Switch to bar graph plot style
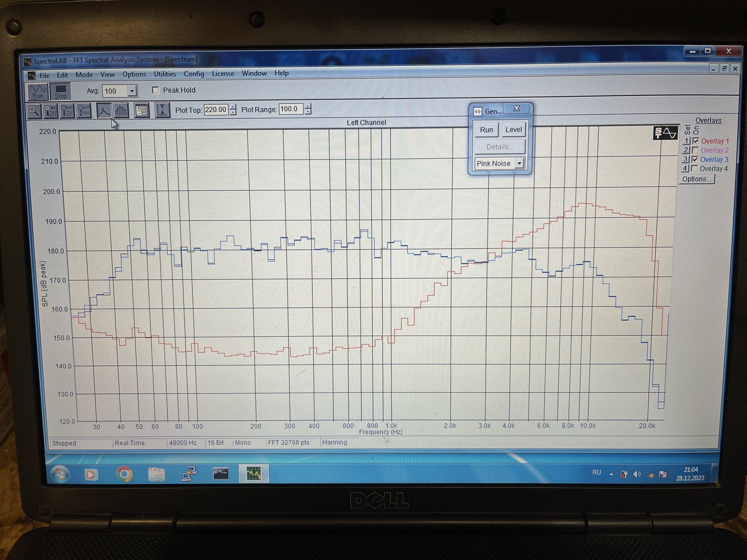Viewport: 747px width, 560px height. pyautogui.click(x=121, y=111)
